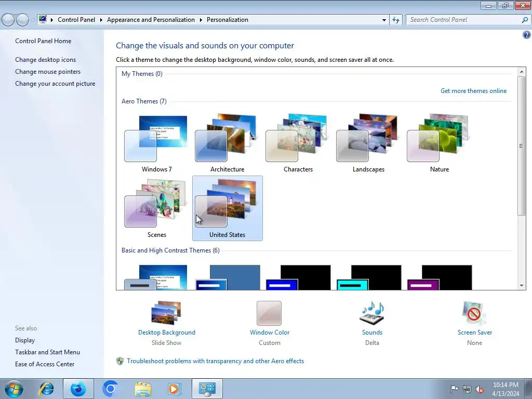Open Taskbar and Start Menu link
The height and width of the screenshot is (399, 532).
[x=47, y=352]
